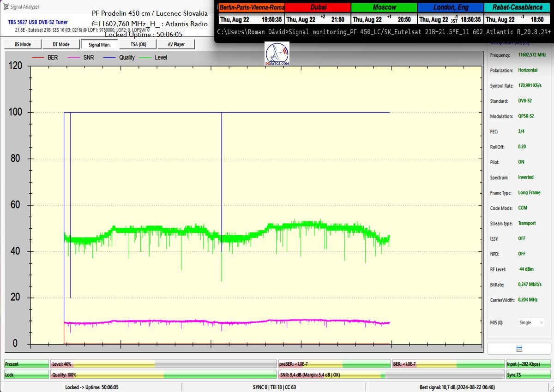Viewport: 554px width, 392px height.
Task: Click the magenta SNR legend line
Action: pos(74,58)
